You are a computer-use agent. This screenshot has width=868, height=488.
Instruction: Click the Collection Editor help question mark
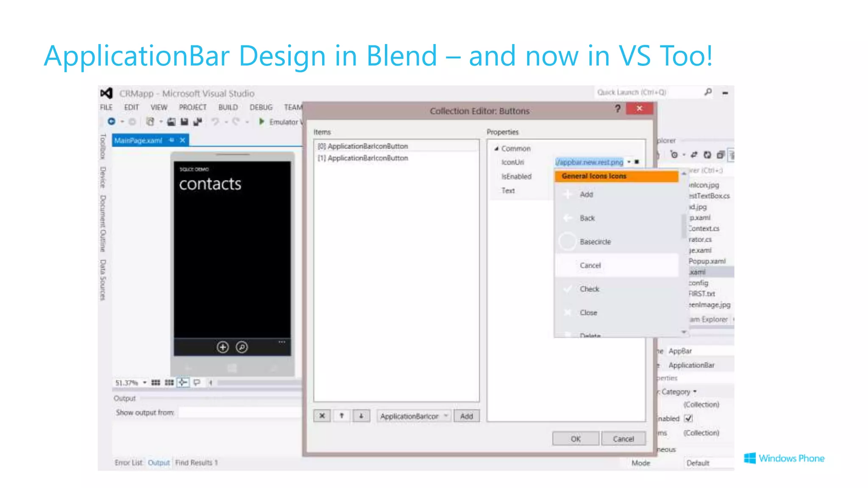coord(618,109)
